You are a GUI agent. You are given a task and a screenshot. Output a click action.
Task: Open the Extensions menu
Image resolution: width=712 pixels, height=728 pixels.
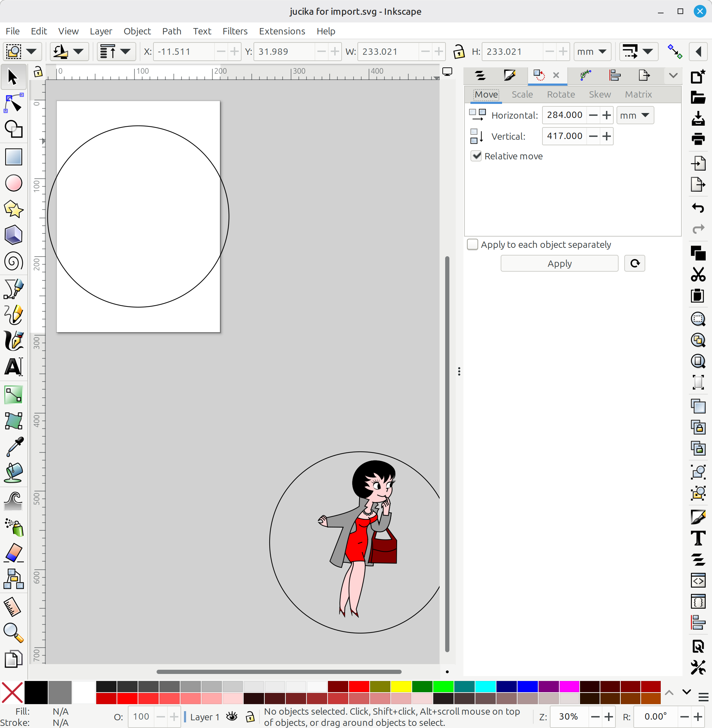(282, 31)
